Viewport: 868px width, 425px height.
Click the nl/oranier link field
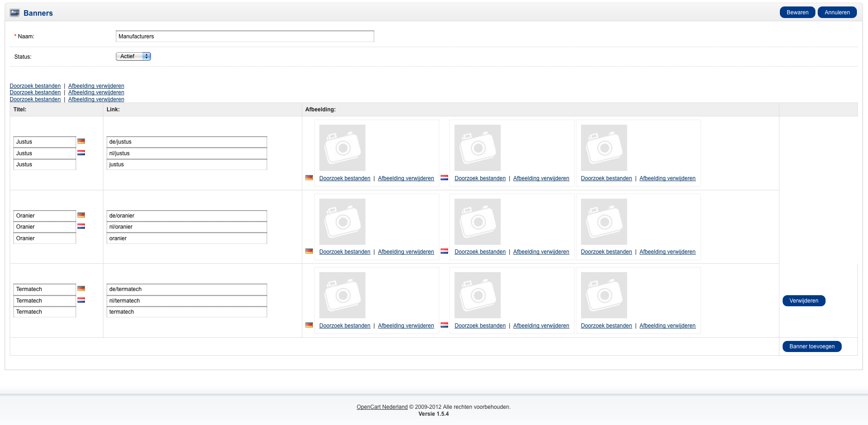[x=187, y=227]
